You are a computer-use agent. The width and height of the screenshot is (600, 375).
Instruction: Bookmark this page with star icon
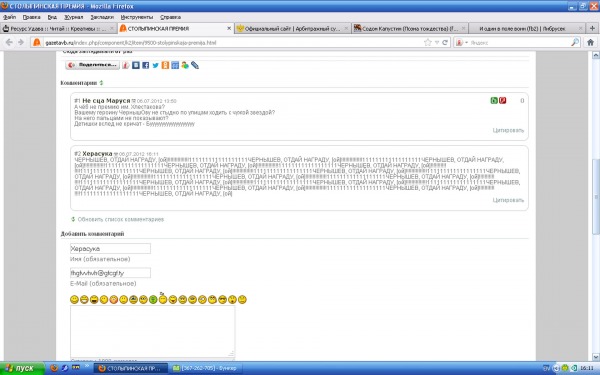click(428, 42)
